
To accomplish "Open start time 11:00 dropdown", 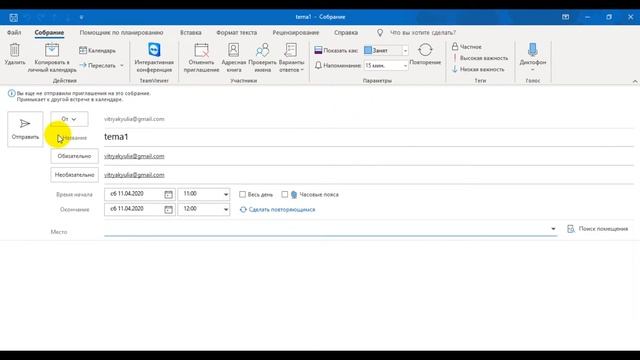I will point(226,195).
